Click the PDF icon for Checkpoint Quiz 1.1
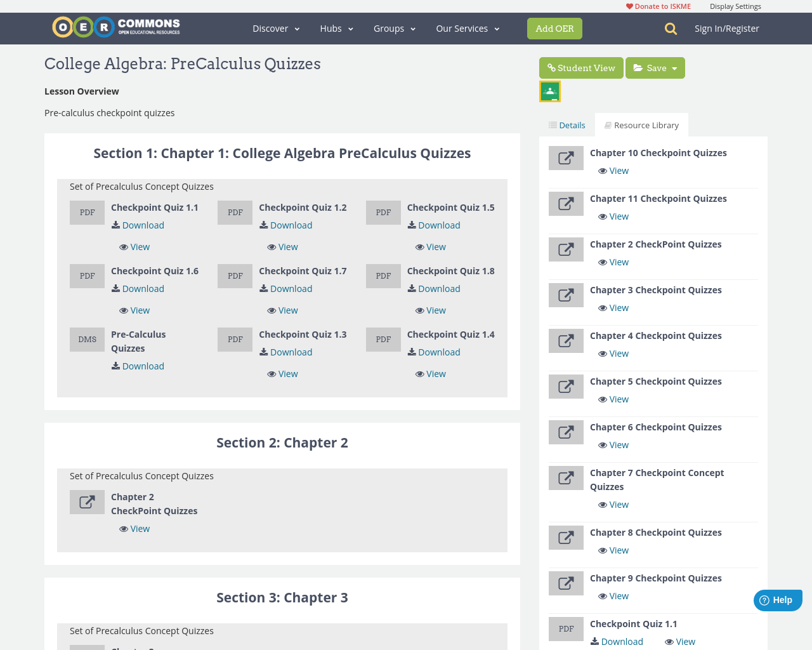The image size is (812, 650). [x=87, y=212]
